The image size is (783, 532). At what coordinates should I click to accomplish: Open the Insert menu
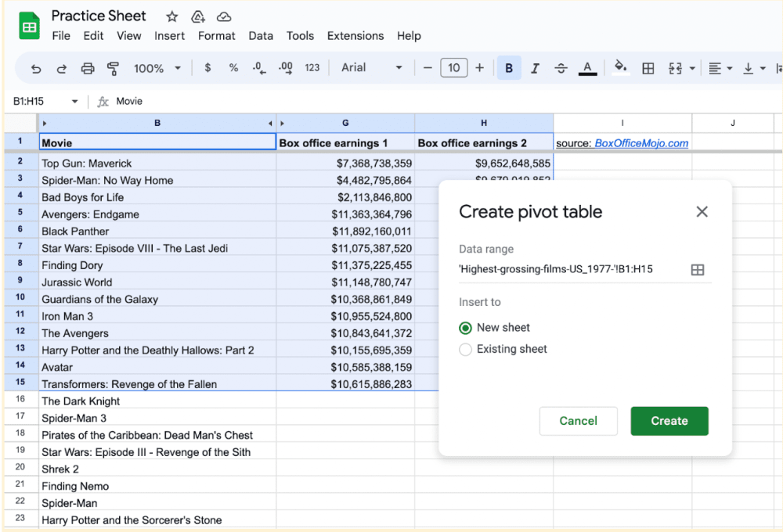point(169,36)
